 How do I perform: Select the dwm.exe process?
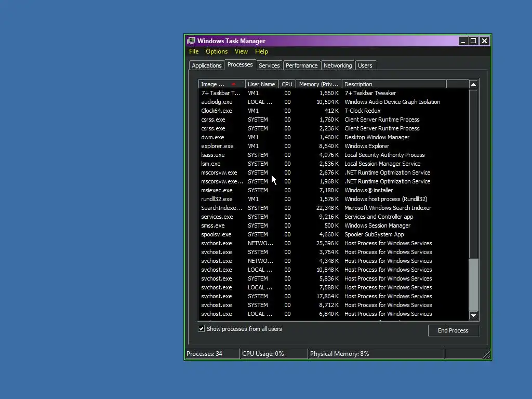pos(333,137)
